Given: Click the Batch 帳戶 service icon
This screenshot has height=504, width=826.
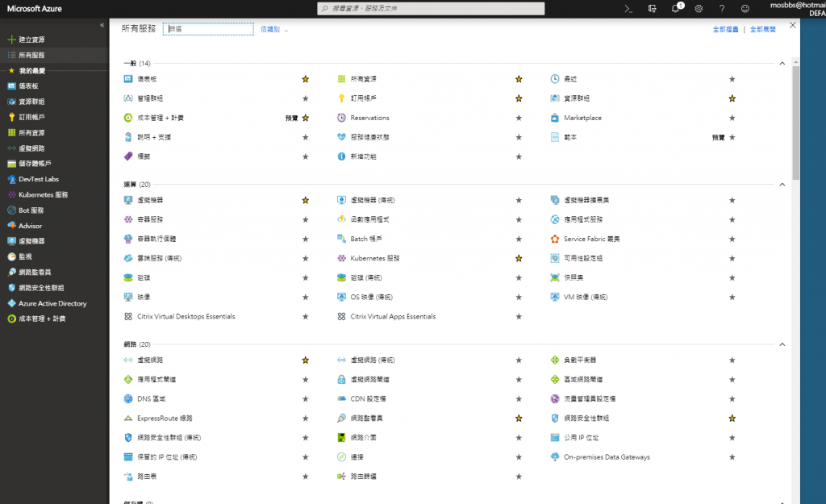Looking at the screenshot, I should point(341,239).
